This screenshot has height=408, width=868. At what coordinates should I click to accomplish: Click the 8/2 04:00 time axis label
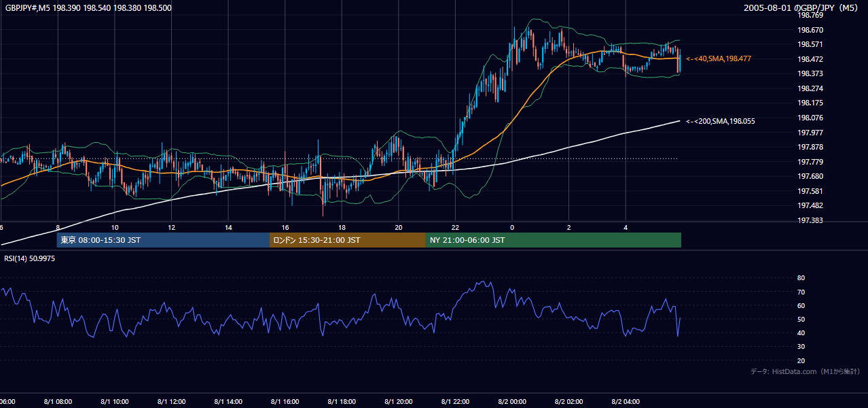pyautogui.click(x=626, y=401)
